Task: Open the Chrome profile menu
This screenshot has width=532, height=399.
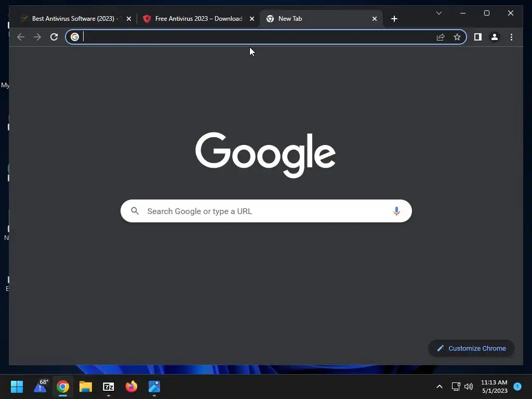Action: click(x=495, y=37)
